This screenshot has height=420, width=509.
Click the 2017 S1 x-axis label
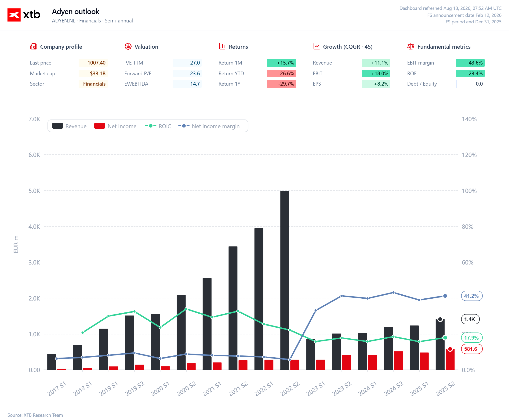click(57, 389)
